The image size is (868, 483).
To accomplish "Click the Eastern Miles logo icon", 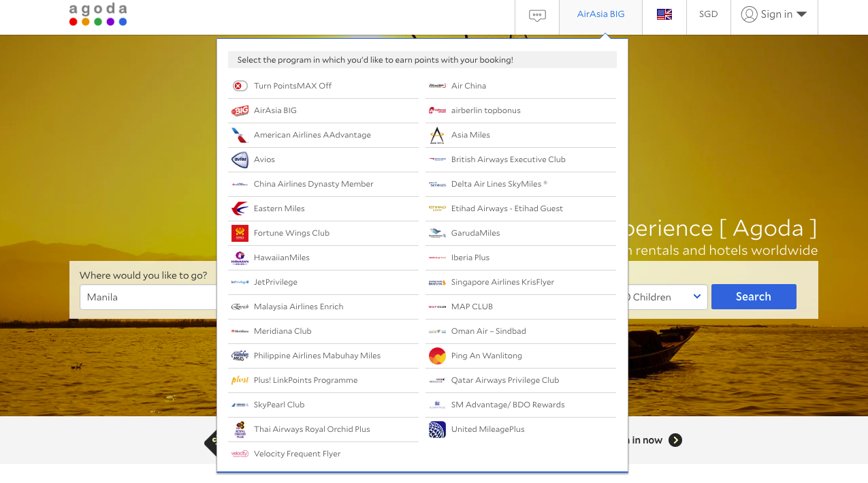I will [x=240, y=208].
